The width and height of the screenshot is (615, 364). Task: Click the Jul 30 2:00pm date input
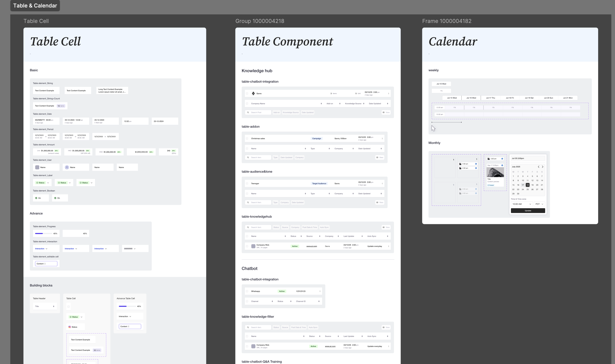pos(528,158)
